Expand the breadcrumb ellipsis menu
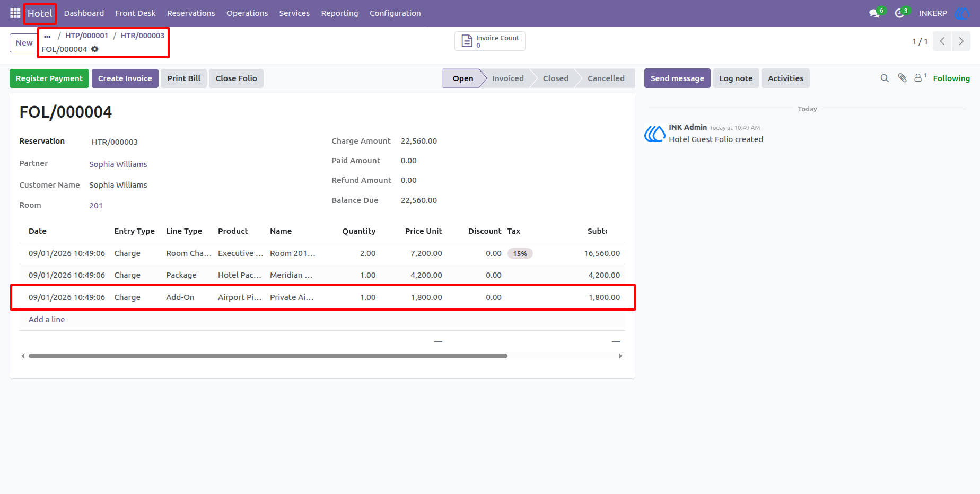The width and height of the screenshot is (980, 494). (47, 36)
